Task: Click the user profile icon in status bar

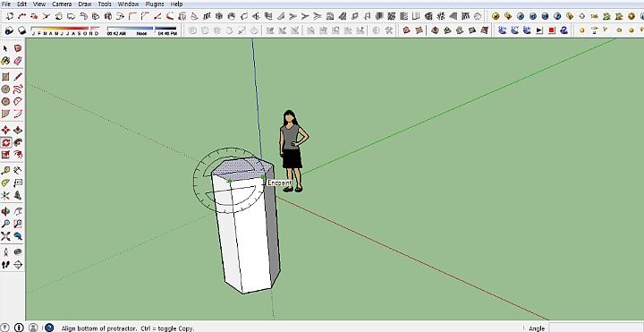Action: pyautogui.click(x=33, y=328)
